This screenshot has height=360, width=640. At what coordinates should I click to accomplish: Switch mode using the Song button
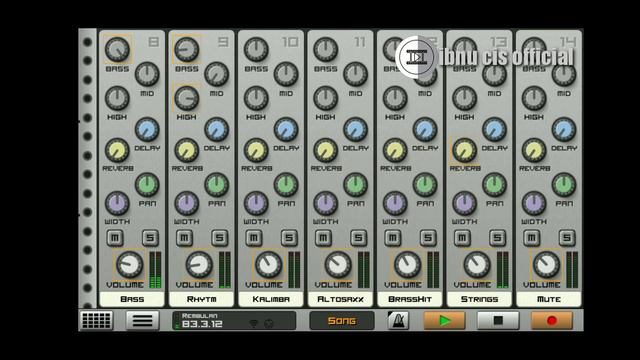[x=342, y=321]
